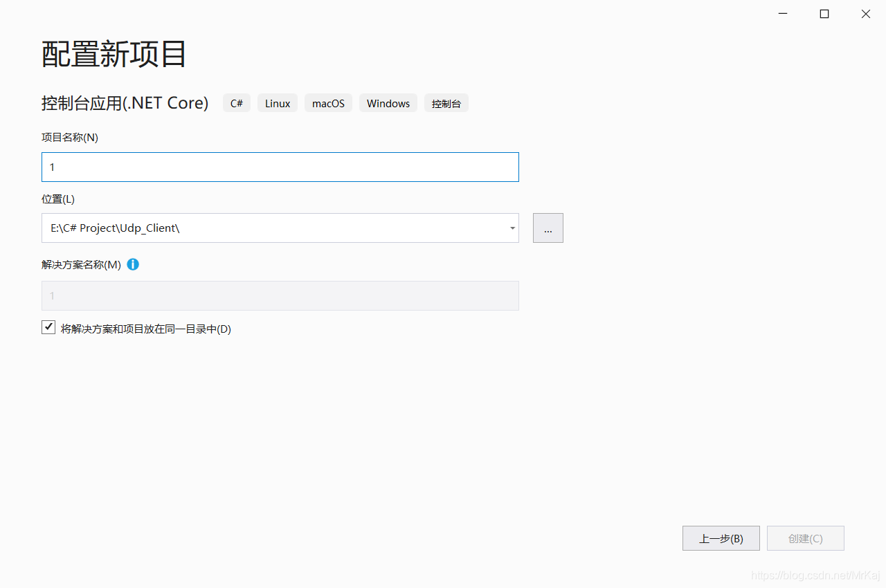Click the 配置新项目 heading
This screenshot has width=886, height=588.
(x=114, y=54)
